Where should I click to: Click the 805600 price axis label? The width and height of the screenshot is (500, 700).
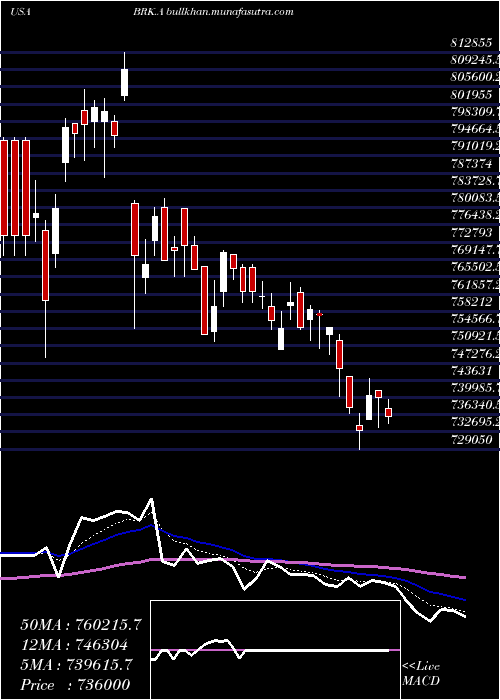(475, 77)
